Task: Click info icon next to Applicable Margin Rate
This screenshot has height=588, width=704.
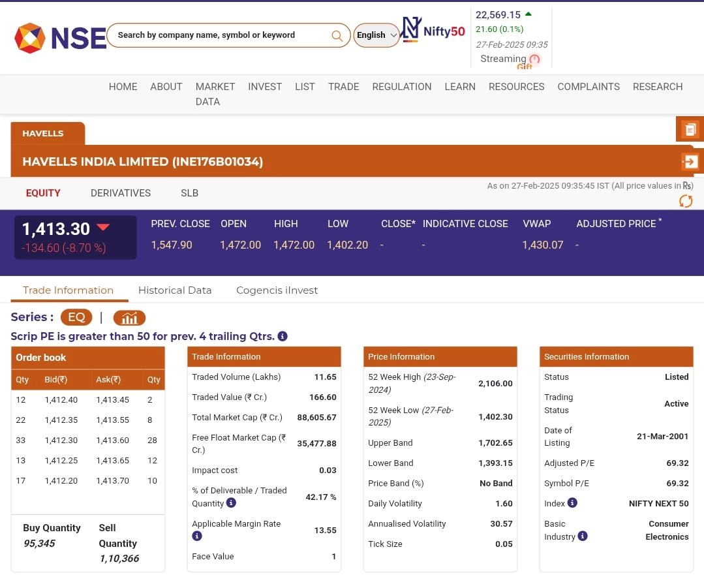Action: tap(197, 536)
